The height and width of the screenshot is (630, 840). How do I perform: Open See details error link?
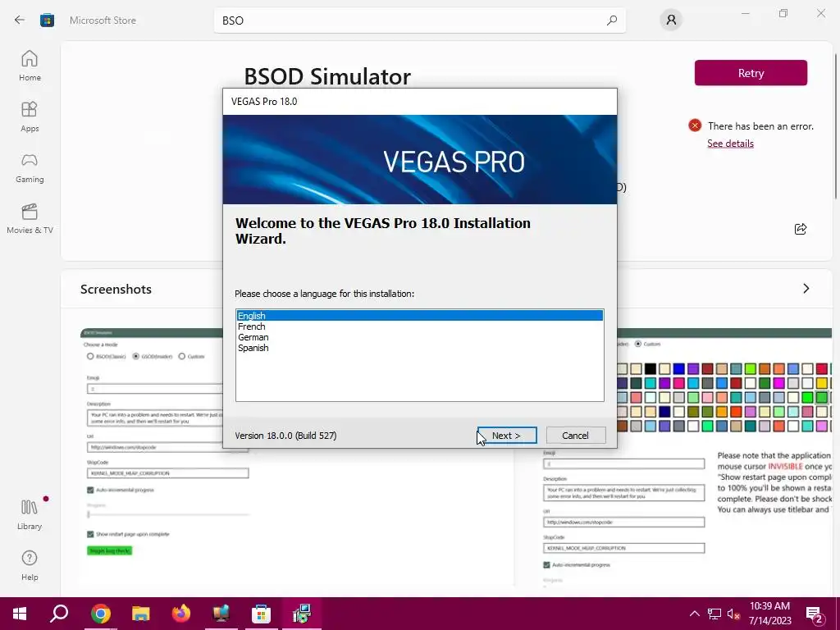coord(730,143)
